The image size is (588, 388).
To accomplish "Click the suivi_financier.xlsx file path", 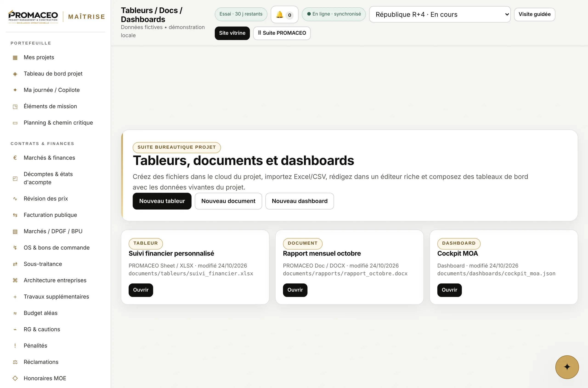I will click(x=191, y=274).
